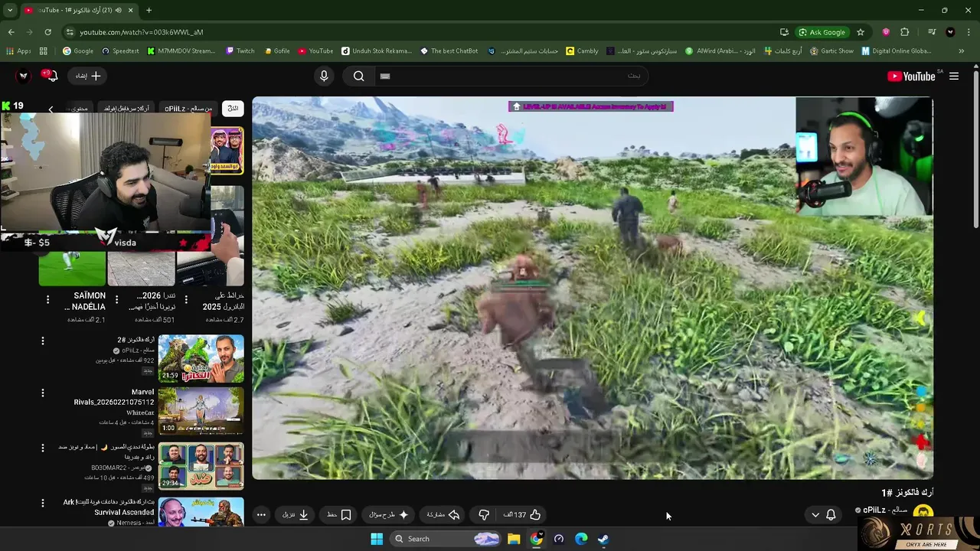Image resolution: width=980 pixels, height=551 pixels.
Task: Open options for video with 21:59 duration
Action: click(x=43, y=341)
